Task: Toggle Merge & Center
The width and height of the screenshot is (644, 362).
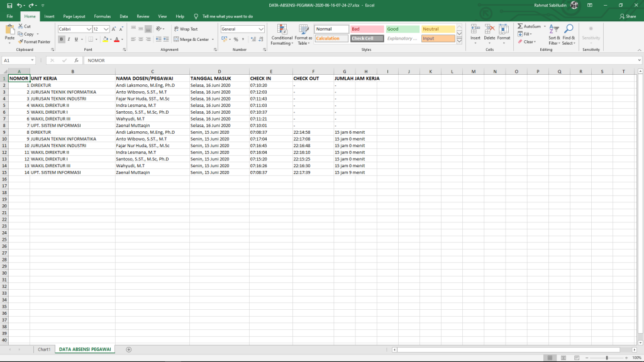Action: pos(191,40)
